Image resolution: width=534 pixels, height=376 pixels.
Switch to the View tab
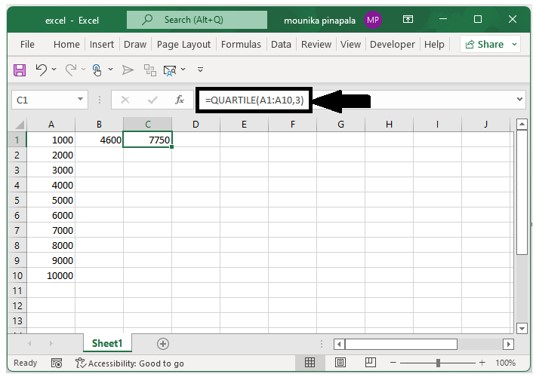(x=350, y=44)
